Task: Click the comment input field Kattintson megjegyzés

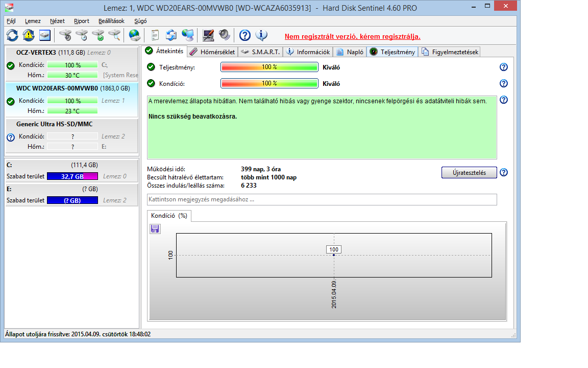Action: [322, 199]
